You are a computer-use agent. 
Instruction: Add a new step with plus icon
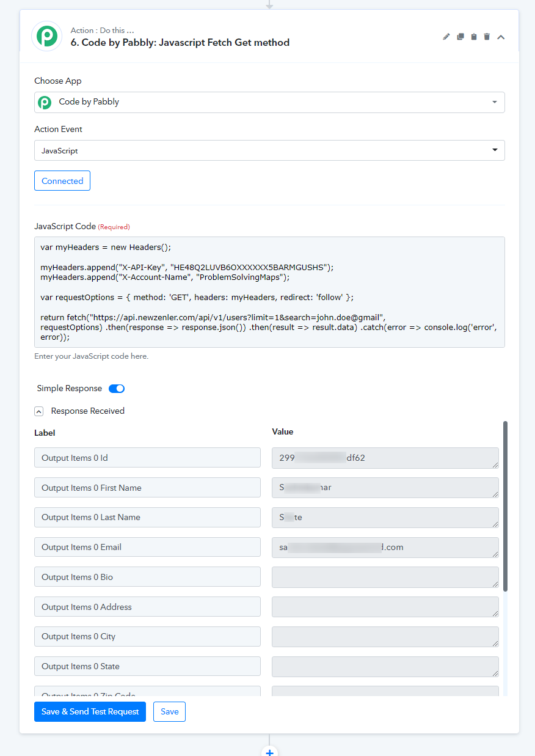(x=269, y=751)
